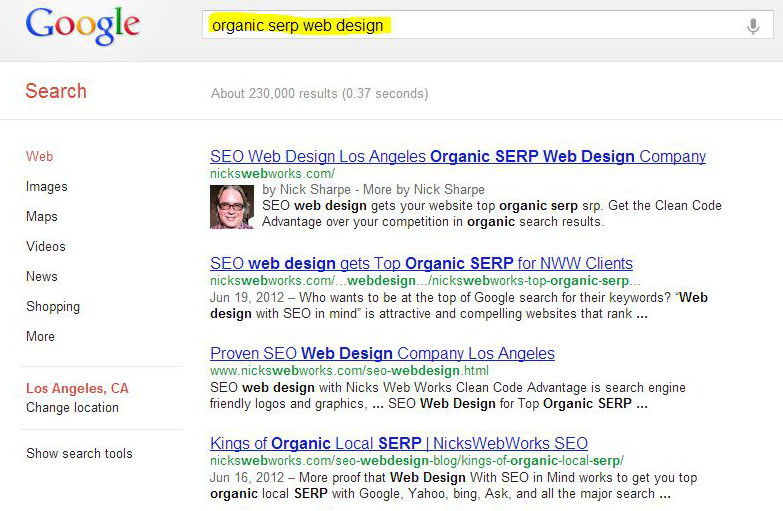The width and height of the screenshot is (783, 511).
Task: Click the search box containing 'organic serp web design'
Action: click(487, 25)
